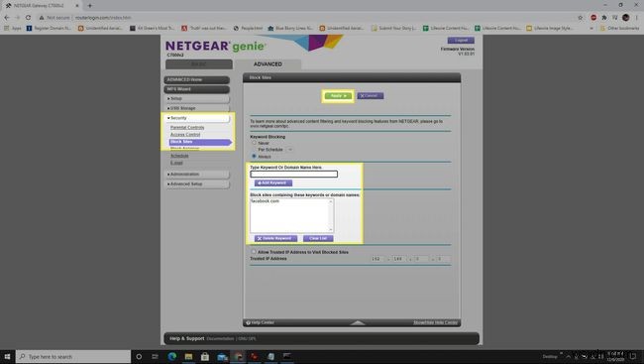Open Microsoft Edge from taskbar

pyautogui.click(x=172, y=357)
